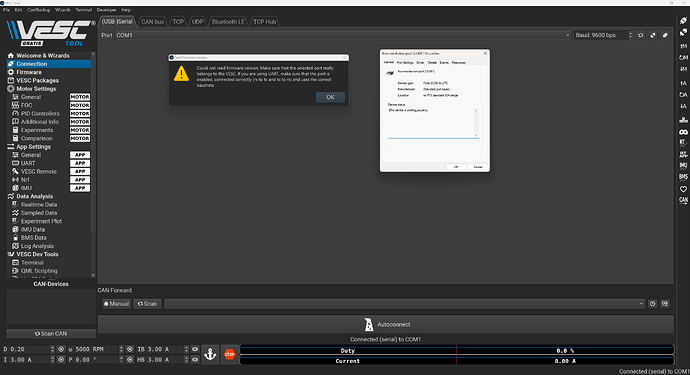Switch to the CAN bus tab
The height and width of the screenshot is (375, 690).
152,22
